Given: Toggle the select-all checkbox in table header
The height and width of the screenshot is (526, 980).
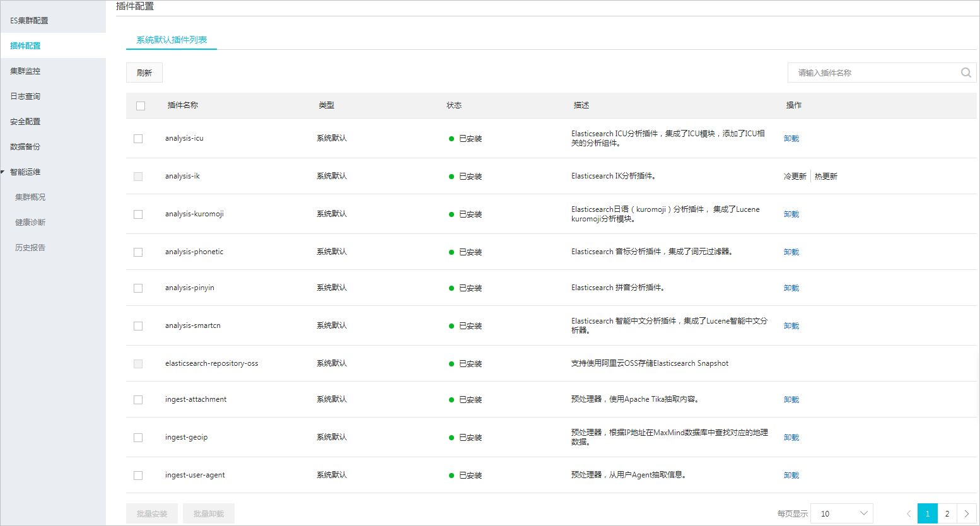Looking at the screenshot, I should pyautogui.click(x=141, y=106).
